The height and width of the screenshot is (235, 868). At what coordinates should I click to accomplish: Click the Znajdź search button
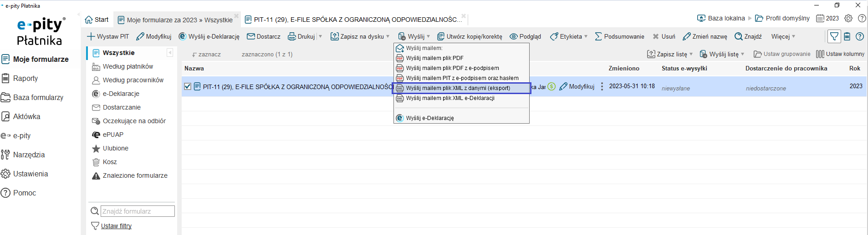[x=748, y=36]
